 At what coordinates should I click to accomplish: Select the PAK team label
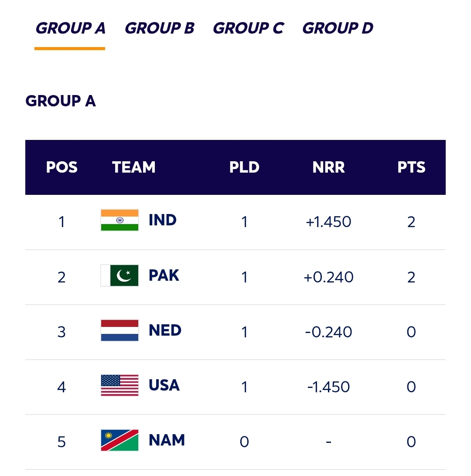(164, 275)
